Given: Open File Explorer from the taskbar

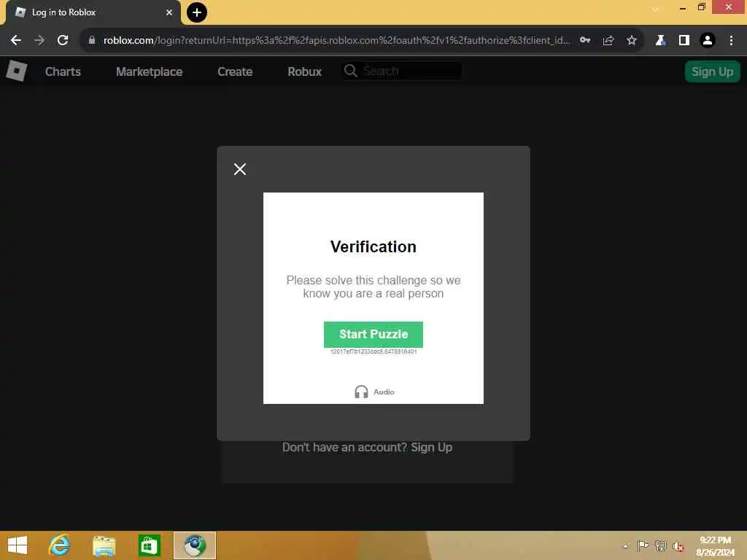Looking at the screenshot, I should coord(104,545).
